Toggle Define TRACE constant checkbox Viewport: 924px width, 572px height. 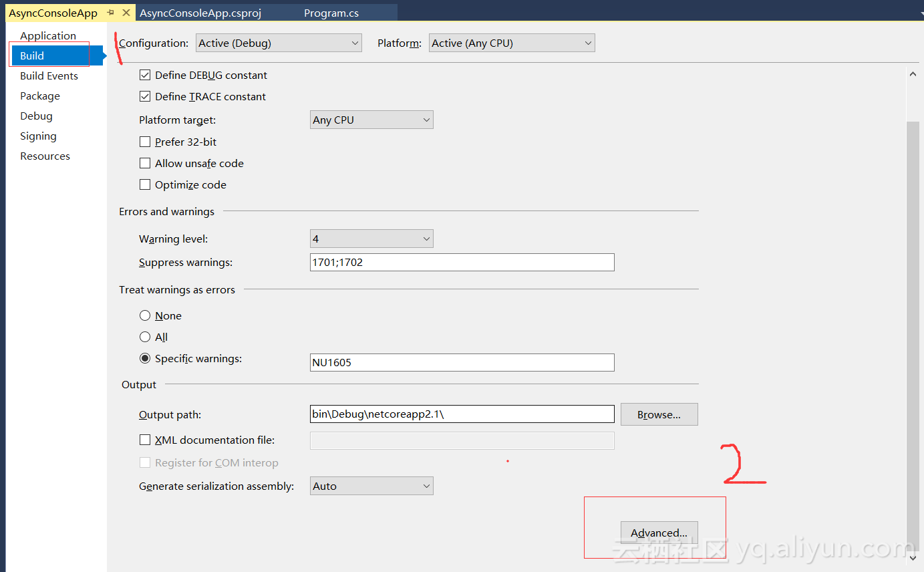[x=145, y=96]
